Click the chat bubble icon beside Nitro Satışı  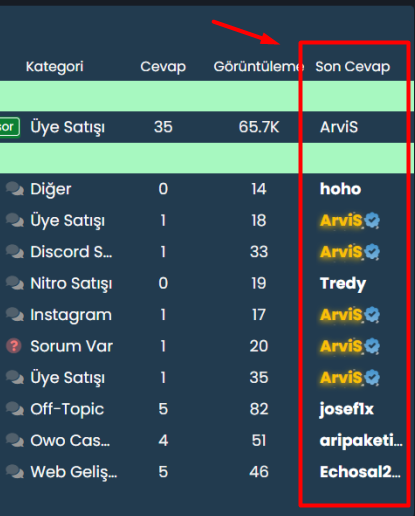pyautogui.click(x=15, y=283)
